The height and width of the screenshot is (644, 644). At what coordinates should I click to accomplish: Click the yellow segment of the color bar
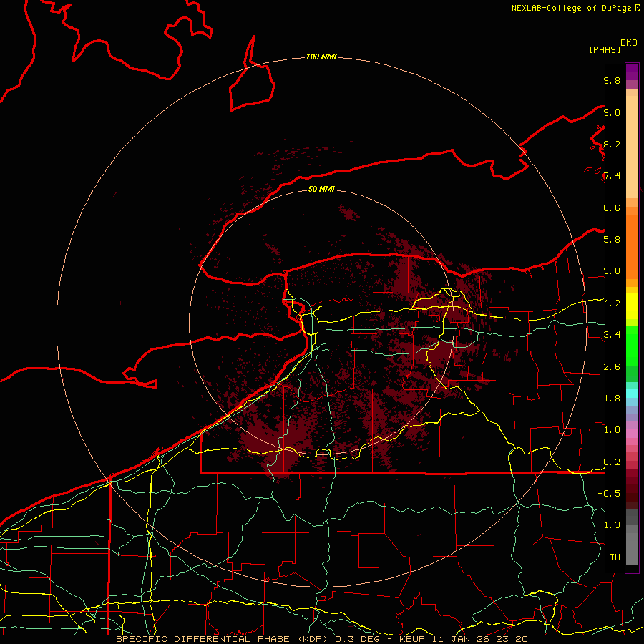click(x=632, y=306)
